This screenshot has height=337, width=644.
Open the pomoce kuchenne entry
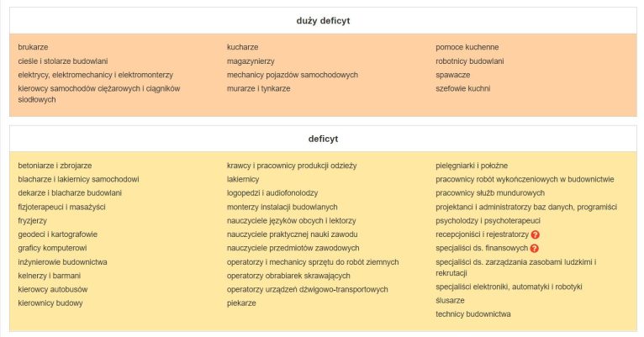pyautogui.click(x=467, y=47)
